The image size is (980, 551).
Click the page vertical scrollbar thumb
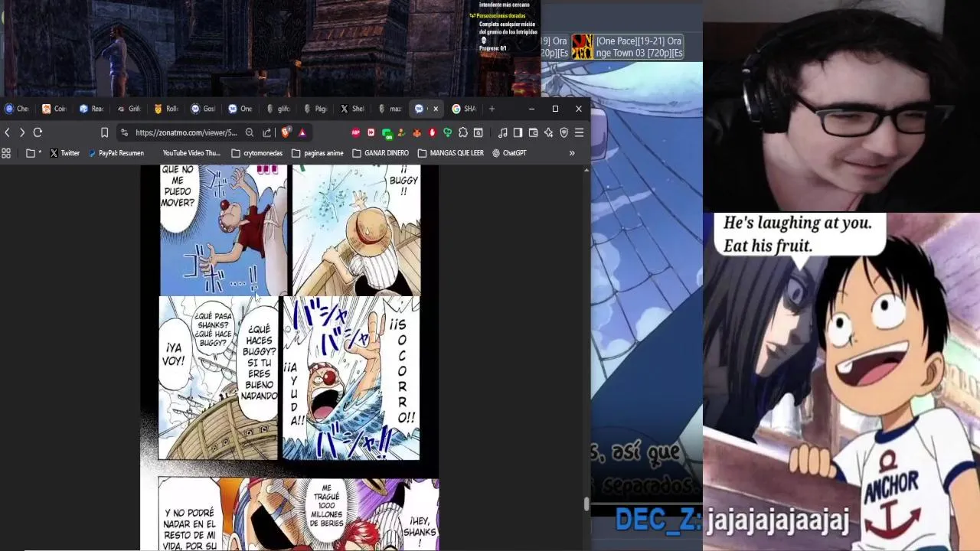point(586,504)
